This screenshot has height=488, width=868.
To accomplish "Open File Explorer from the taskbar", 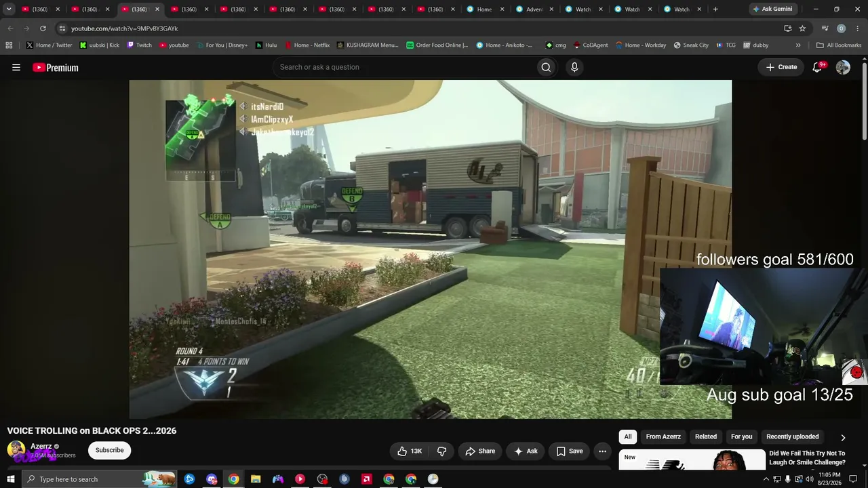I will (x=256, y=479).
